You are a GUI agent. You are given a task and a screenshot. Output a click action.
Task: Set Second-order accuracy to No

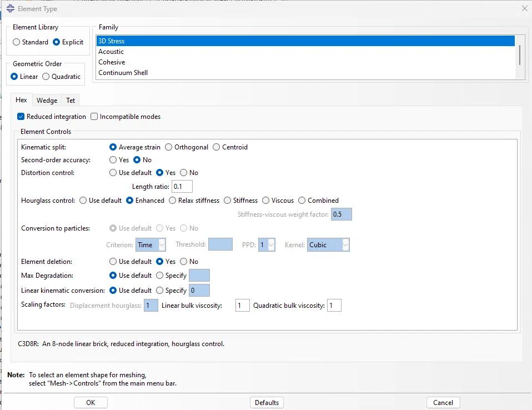point(137,160)
